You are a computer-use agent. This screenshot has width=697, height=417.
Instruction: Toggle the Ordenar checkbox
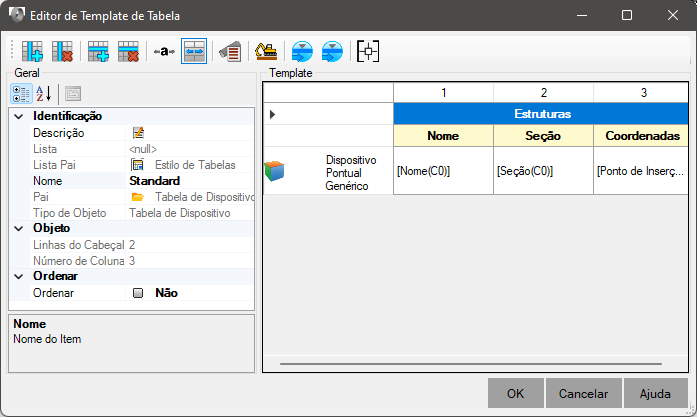(x=138, y=293)
